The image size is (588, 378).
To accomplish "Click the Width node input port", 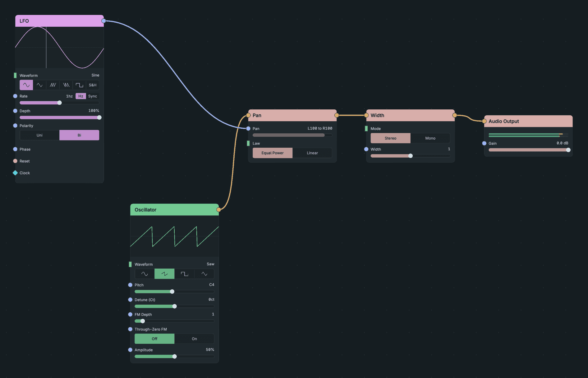I will (366, 115).
